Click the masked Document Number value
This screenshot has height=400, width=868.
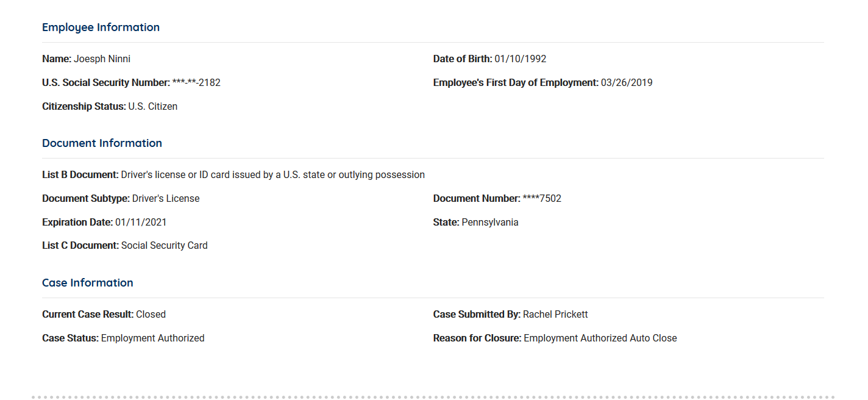542,199
